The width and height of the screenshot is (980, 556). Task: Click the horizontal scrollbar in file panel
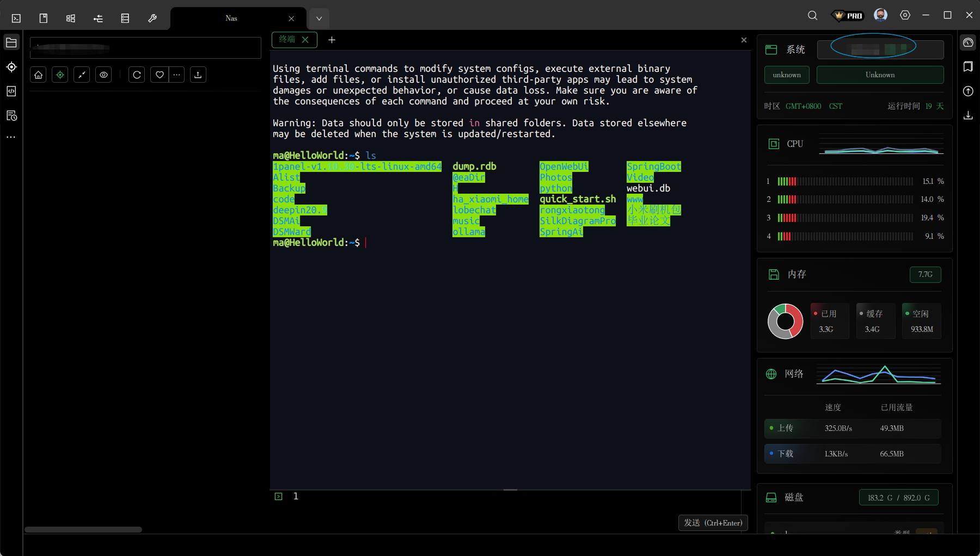pos(83,530)
